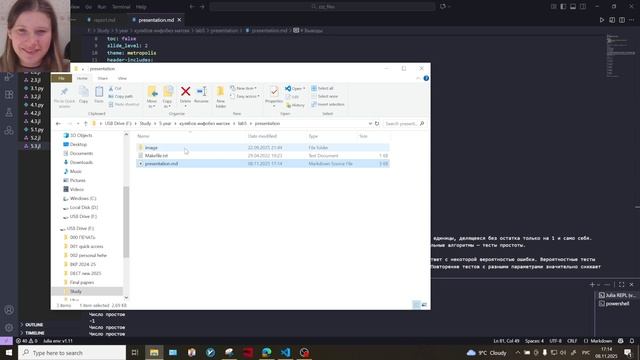Click History in the Open group

[x=295, y=105]
